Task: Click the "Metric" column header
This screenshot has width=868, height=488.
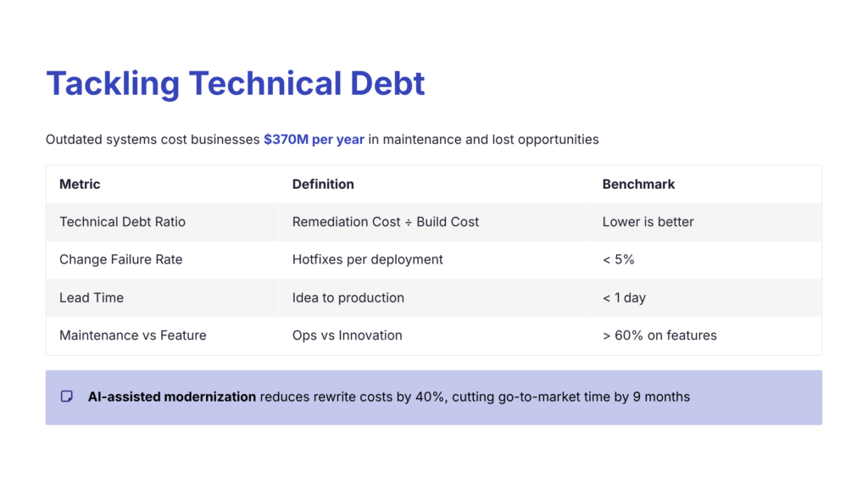Action: (80, 184)
